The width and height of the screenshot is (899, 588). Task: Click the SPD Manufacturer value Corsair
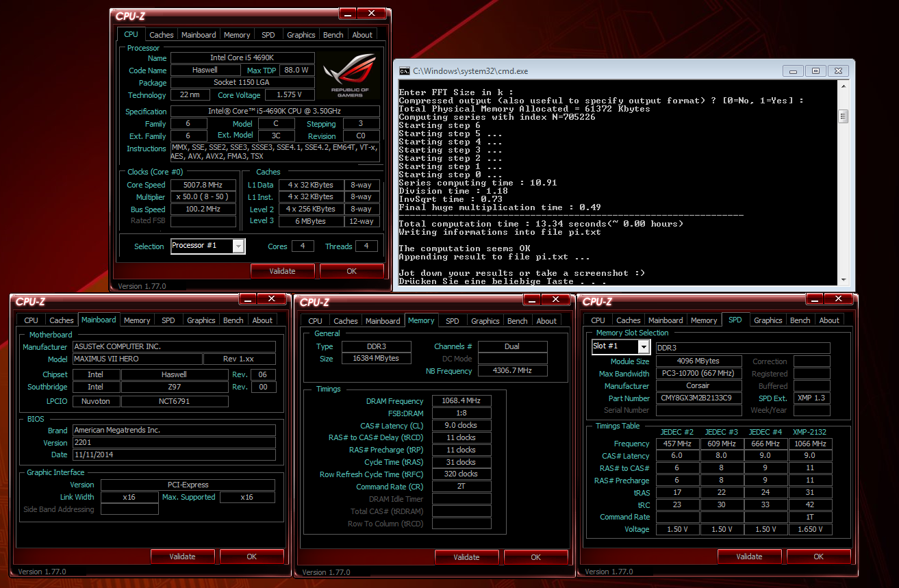[698, 386]
